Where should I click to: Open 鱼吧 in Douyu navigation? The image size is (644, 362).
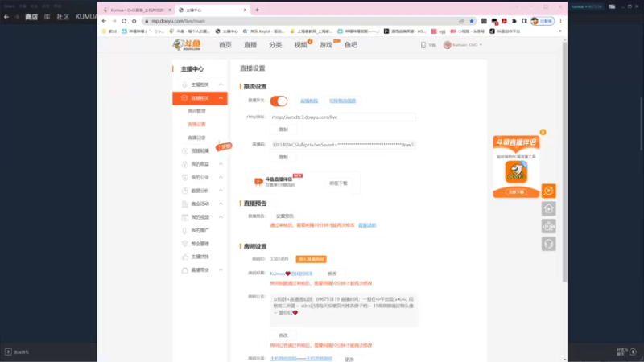[x=351, y=45]
